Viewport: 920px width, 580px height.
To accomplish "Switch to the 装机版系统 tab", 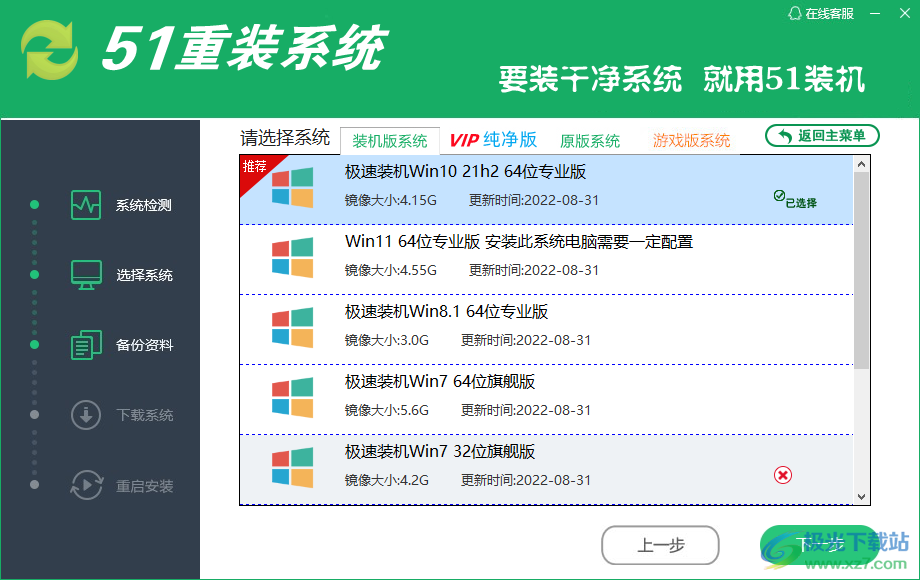I will [390, 141].
